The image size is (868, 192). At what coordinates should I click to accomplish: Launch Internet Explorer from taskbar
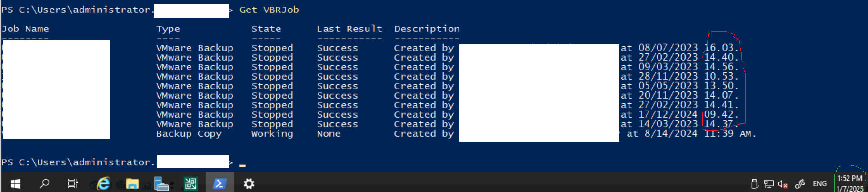tap(103, 183)
